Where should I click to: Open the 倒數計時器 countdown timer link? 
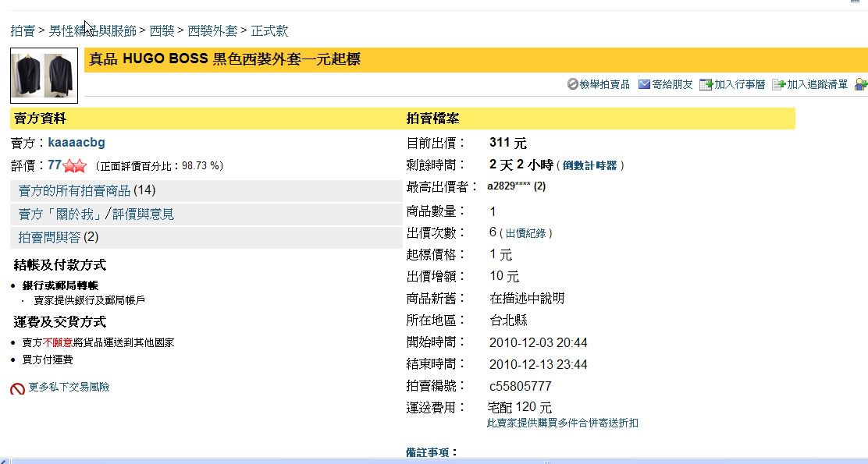(589, 165)
